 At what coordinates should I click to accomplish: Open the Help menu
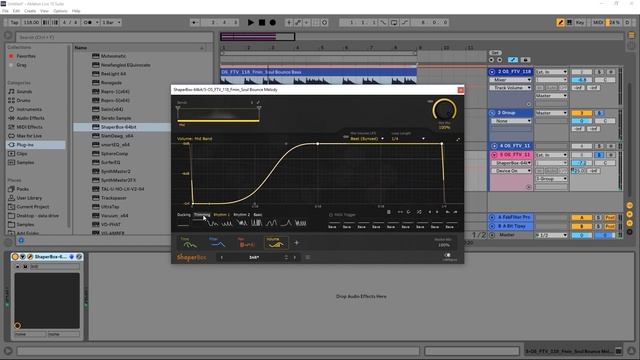point(76,11)
